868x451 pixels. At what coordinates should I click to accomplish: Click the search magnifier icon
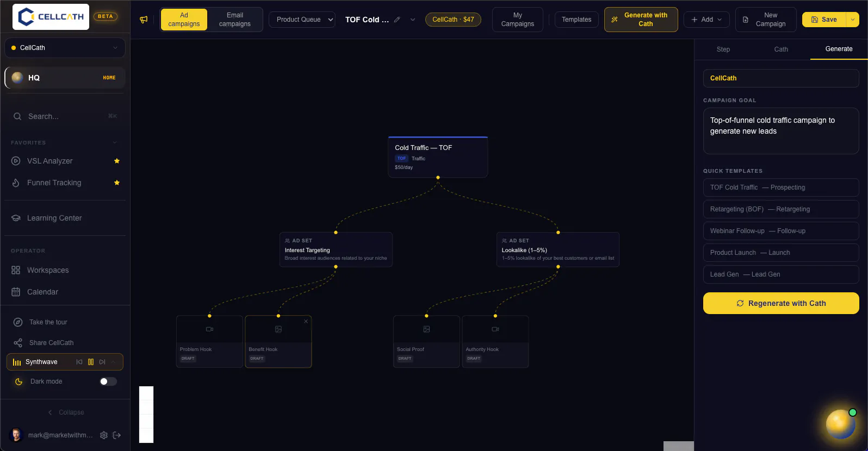[x=17, y=116]
